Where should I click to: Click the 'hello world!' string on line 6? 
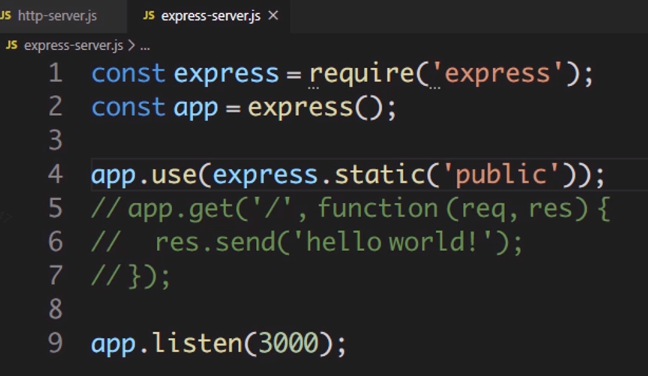click(x=393, y=241)
